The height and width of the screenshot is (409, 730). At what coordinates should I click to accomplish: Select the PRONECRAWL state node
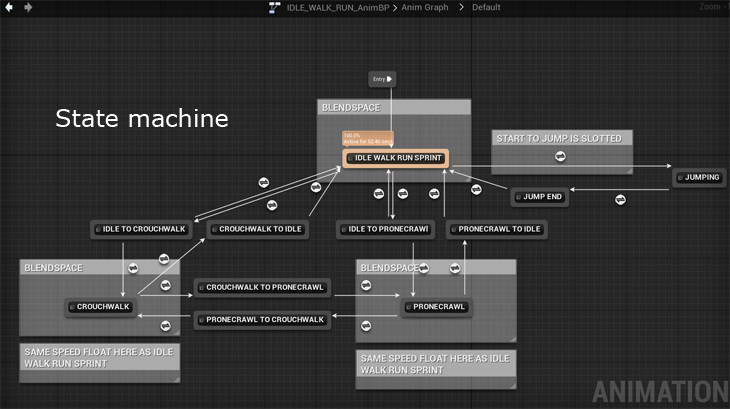[436, 307]
